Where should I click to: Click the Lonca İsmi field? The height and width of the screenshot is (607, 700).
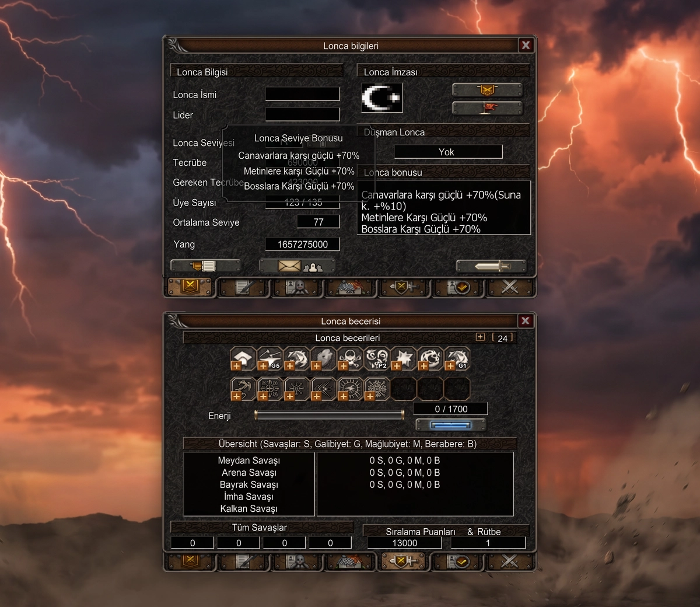click(302, 94)
